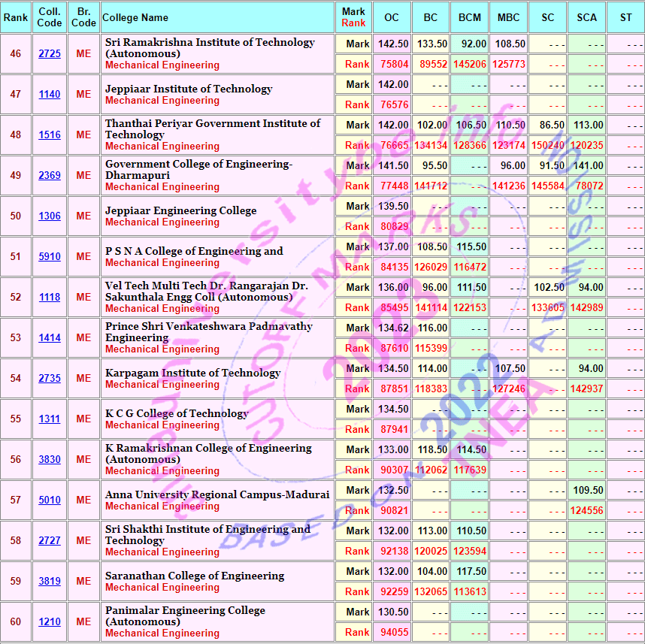645x644 pixels.
Task: Open college code 5010 link
Action: pos(50,500)
